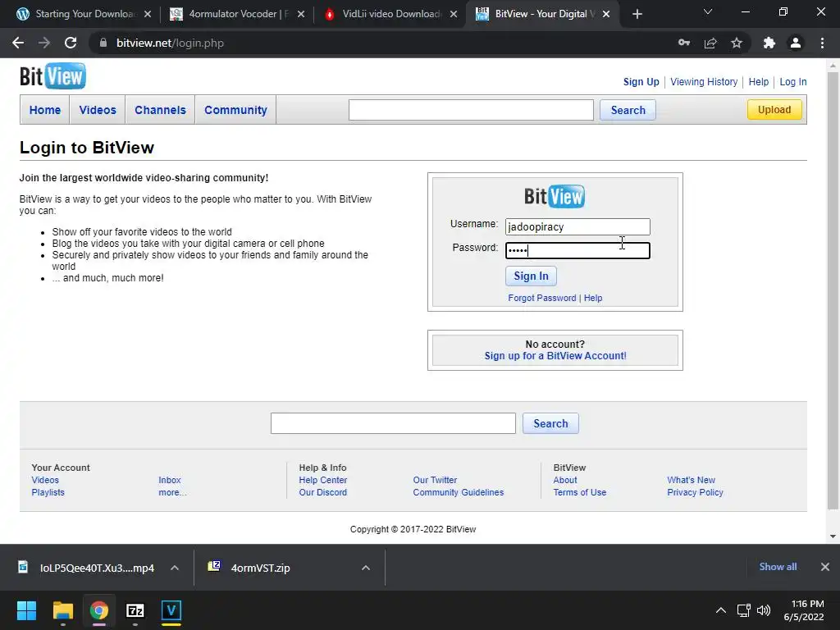Click Show all downloads

pyautogui.click(x=778, y=567)
